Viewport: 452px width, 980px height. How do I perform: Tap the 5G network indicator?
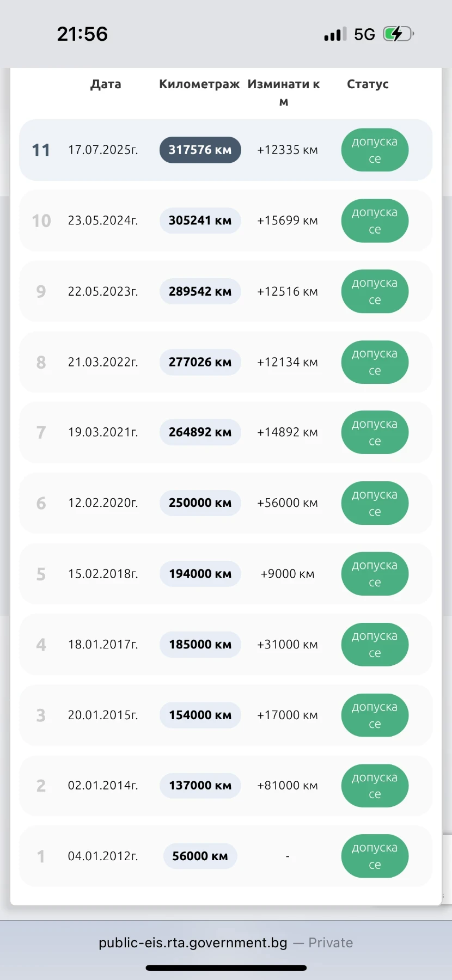(364, 35)
